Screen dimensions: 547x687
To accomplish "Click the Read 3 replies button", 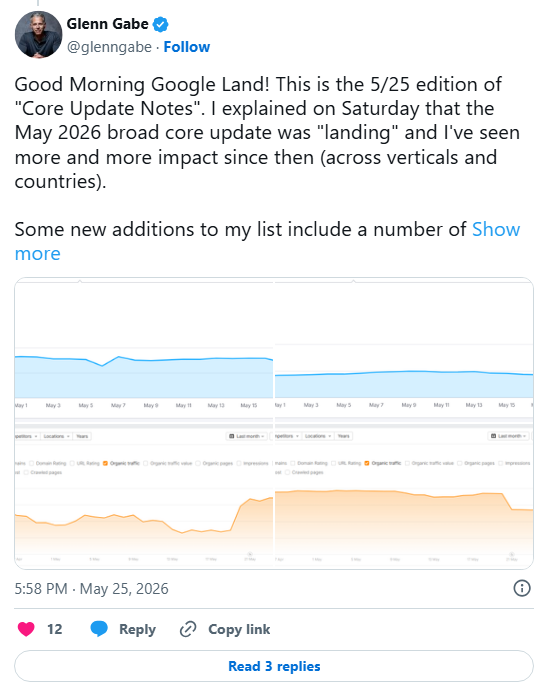I will [274, 666].
